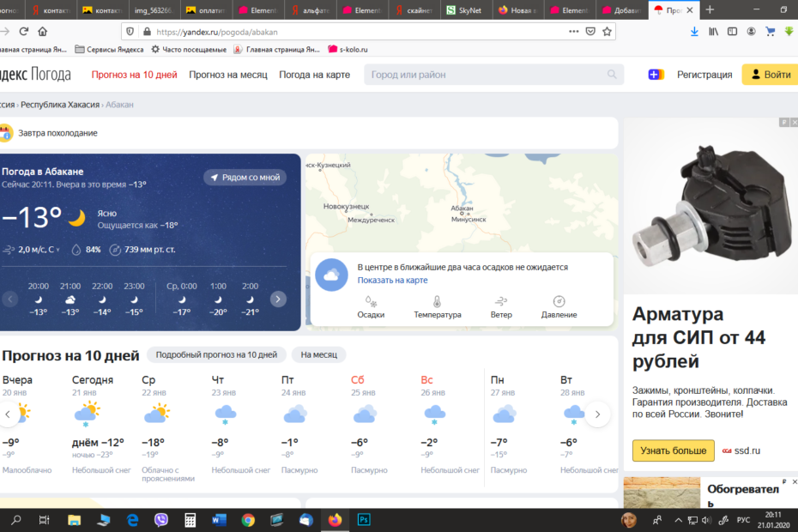Open Windows search from the taskbar
The width and height of the screenshot is (798, 532).
[x=16, y=520]
